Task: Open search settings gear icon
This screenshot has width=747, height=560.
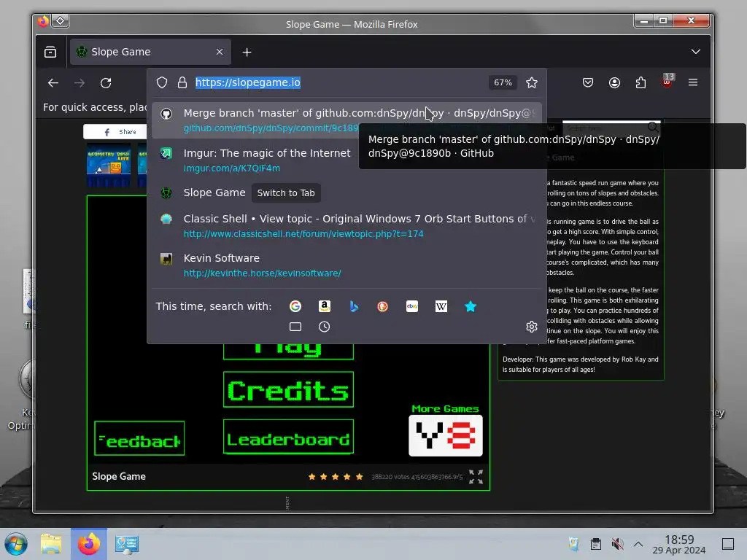Action: 532,327
